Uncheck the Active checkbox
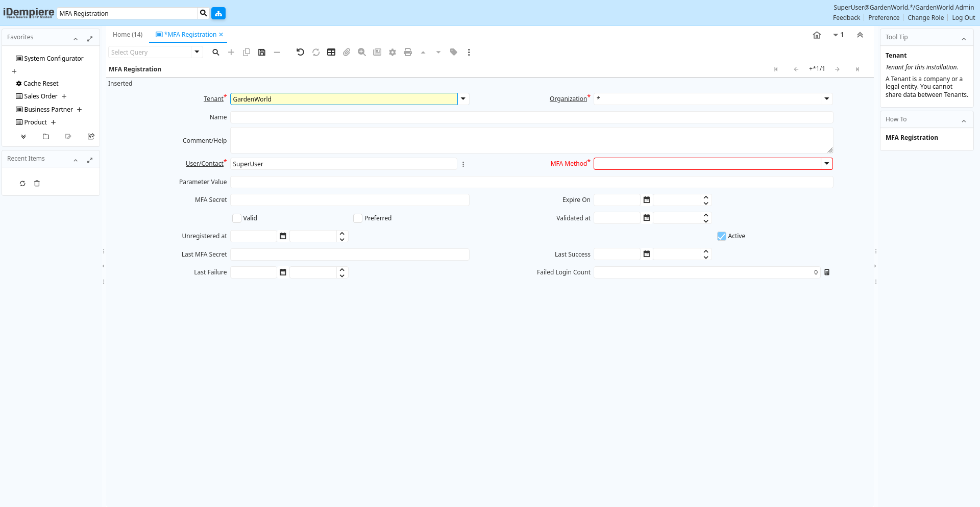980x507 pixels. tap(722, 236)
